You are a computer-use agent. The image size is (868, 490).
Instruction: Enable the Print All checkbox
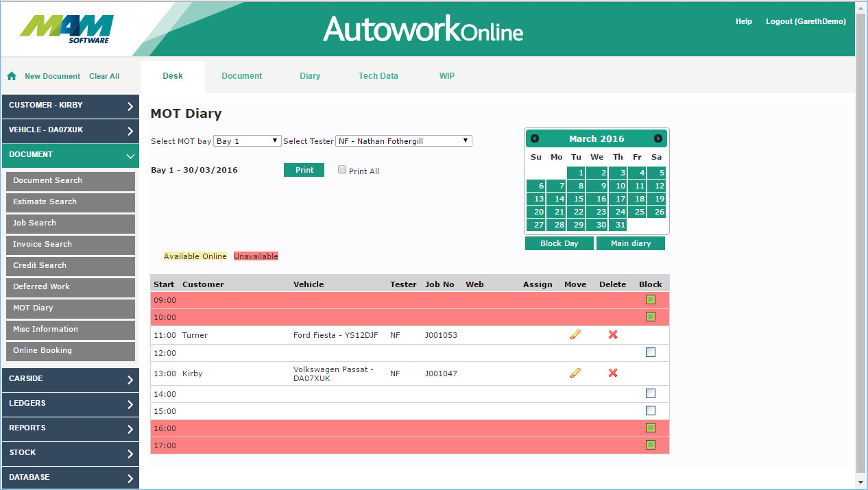342,170
